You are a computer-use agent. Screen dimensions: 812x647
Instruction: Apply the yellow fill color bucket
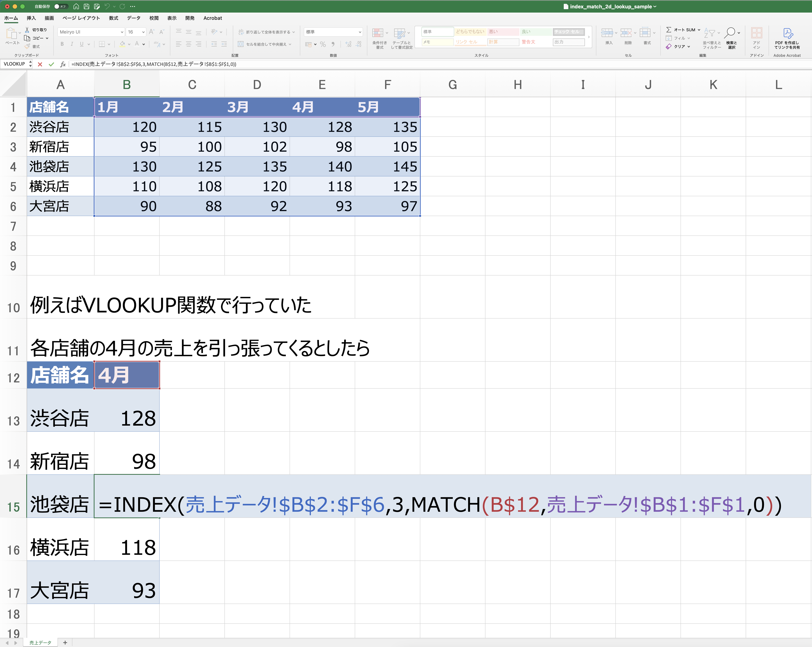[122, 44]
